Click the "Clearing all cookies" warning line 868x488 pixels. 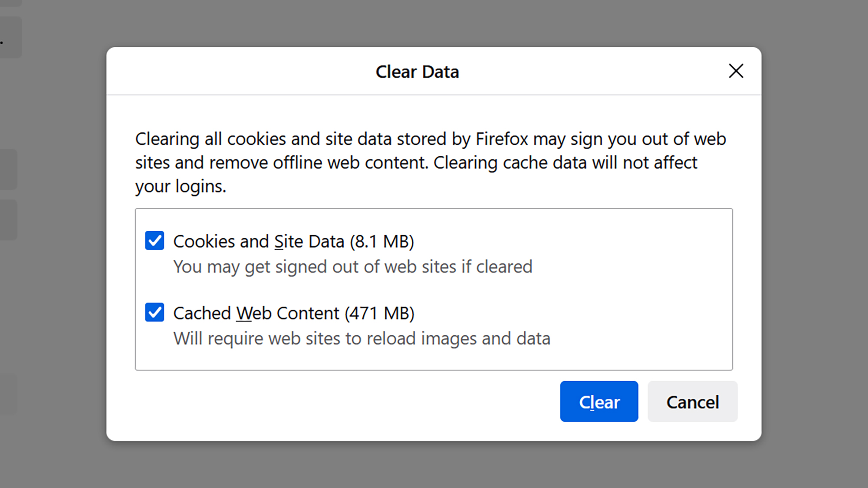coord(430,139)
